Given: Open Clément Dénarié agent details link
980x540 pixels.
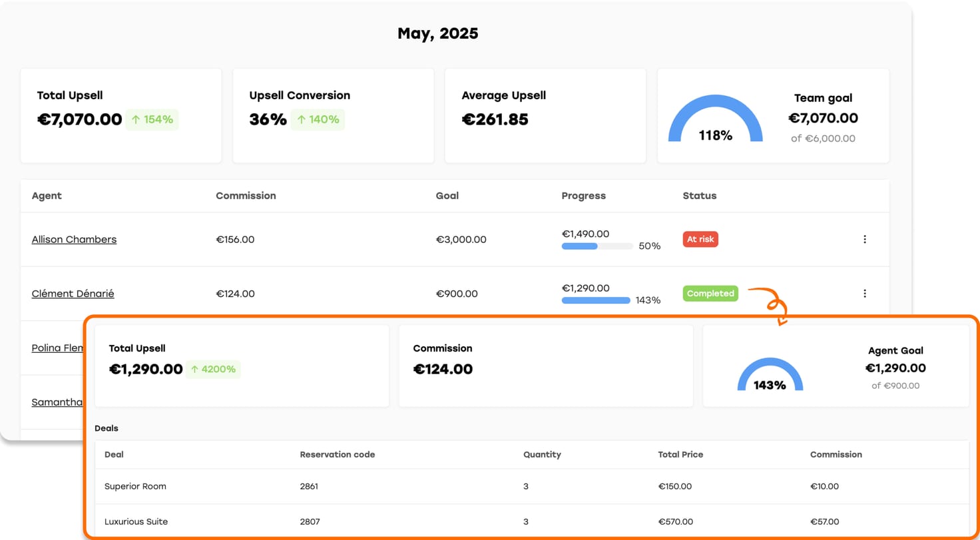Looking at the screenshot, I should click(73, 294).
